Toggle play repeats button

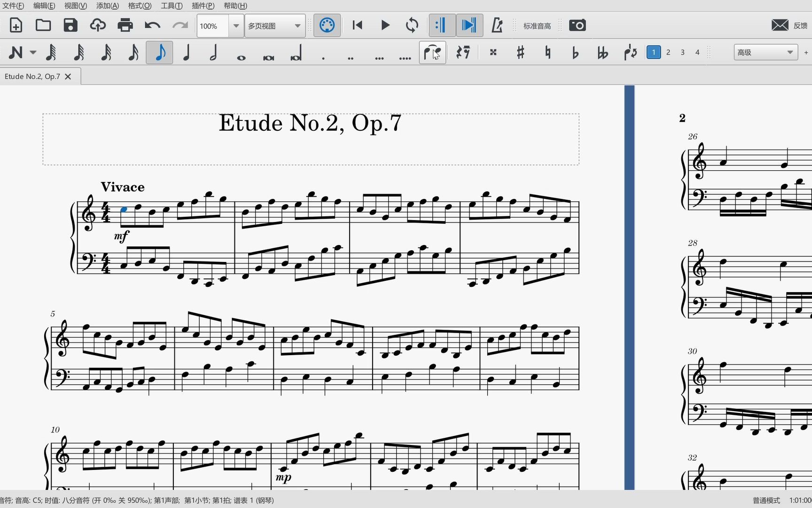click(x=442, y=25)
